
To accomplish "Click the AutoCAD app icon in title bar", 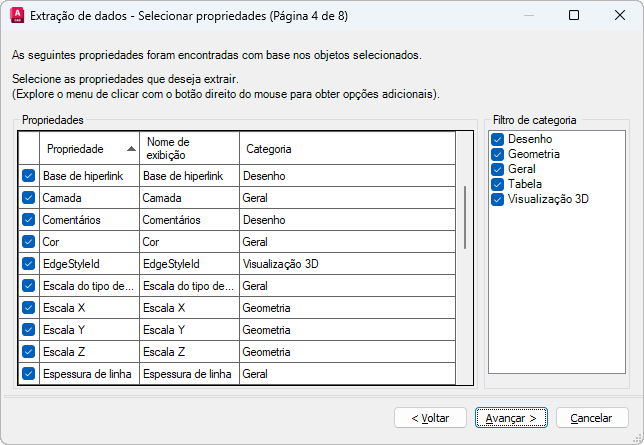I will (x=16, y=16).
